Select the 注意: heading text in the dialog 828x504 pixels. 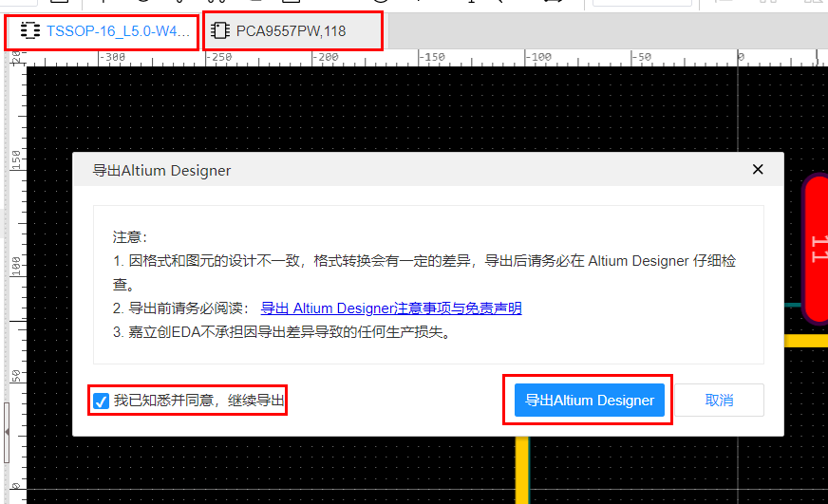coord(130,237)
